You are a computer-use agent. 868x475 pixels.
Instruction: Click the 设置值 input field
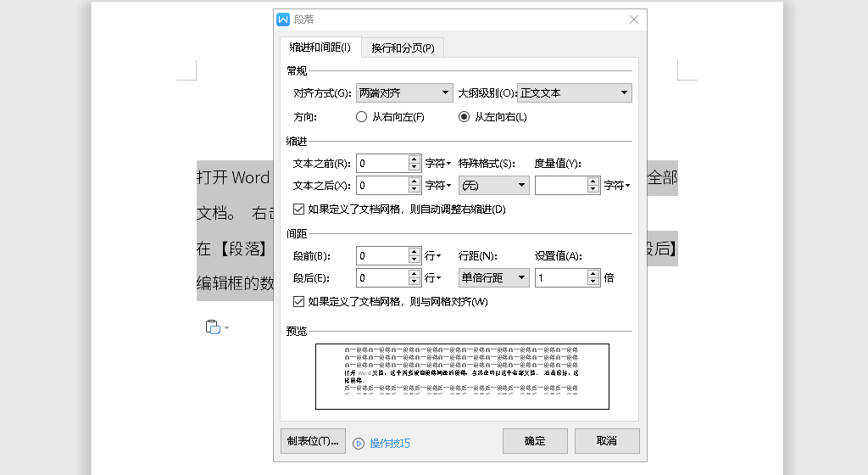pos(561,278)
